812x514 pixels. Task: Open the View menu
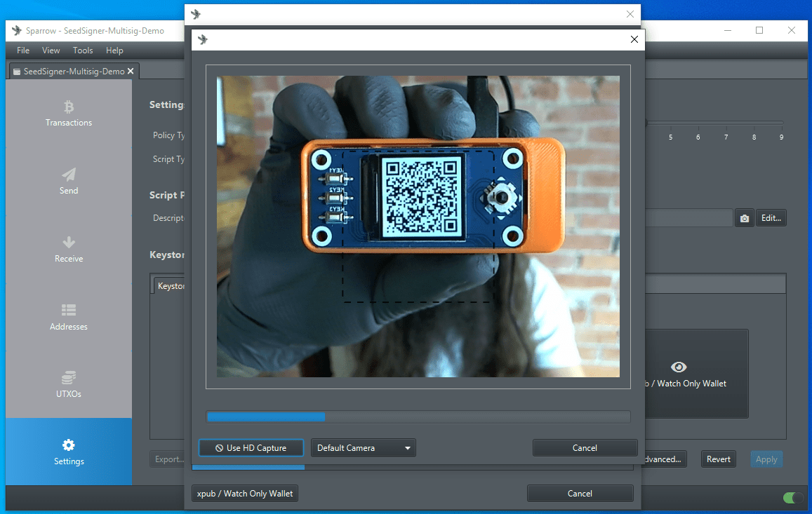point(51,50)
